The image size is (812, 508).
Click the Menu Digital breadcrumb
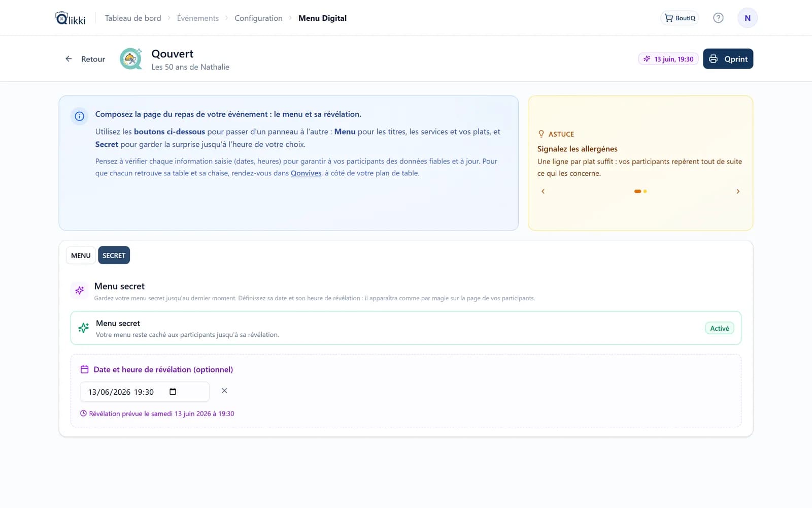[x=322, y=18]
